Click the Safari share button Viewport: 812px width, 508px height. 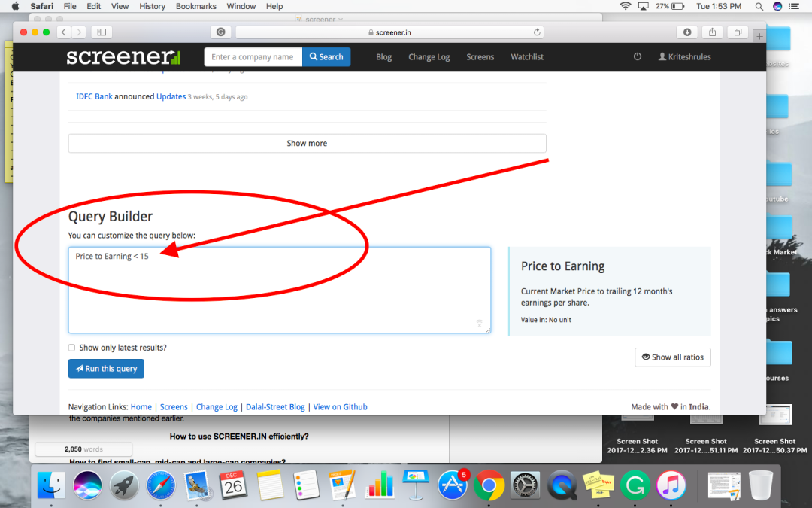pyautogui.click(x=713, y=32)
